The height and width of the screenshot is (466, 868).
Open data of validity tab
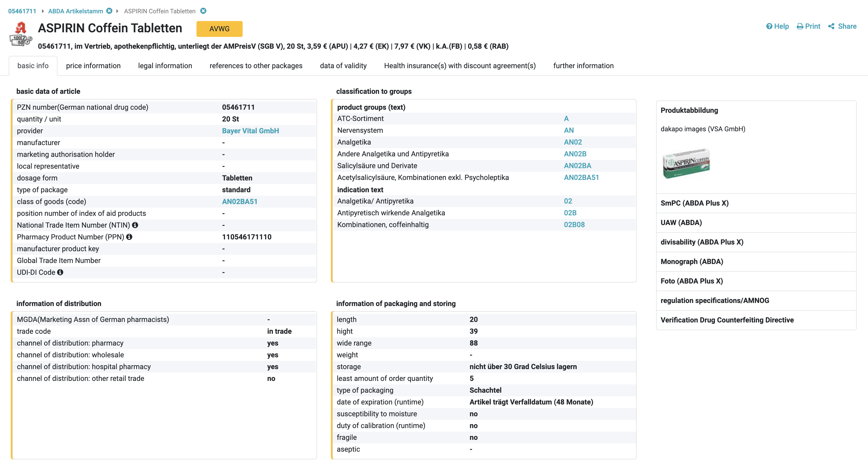pos(343,66)
